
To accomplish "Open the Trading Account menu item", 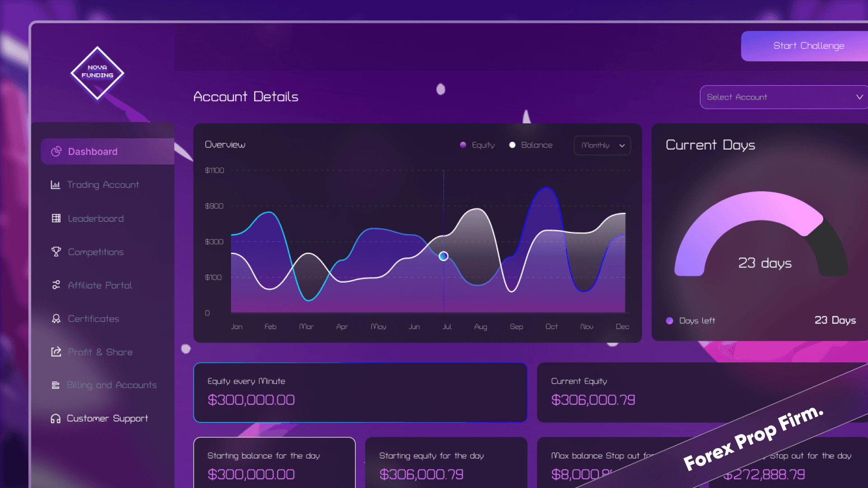I will click(103, 185).
